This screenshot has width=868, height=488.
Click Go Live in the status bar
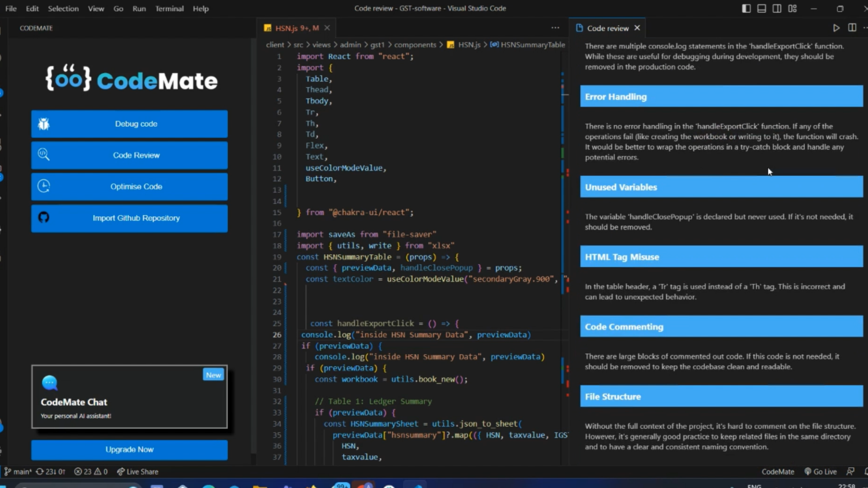click(x=821, y=472)
